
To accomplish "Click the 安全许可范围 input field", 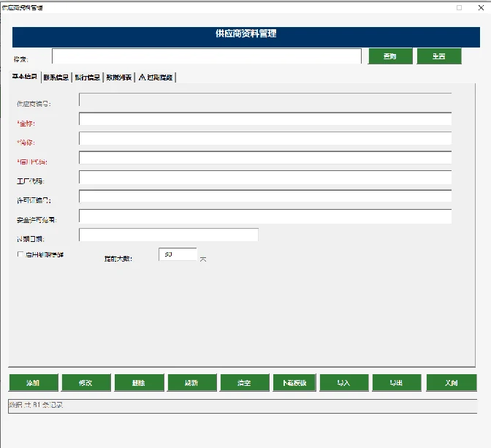I will pyautogui.click(x=265, y=216).
